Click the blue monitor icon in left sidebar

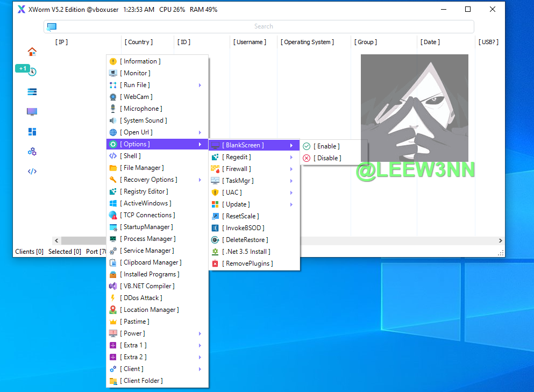click(32, 112)
